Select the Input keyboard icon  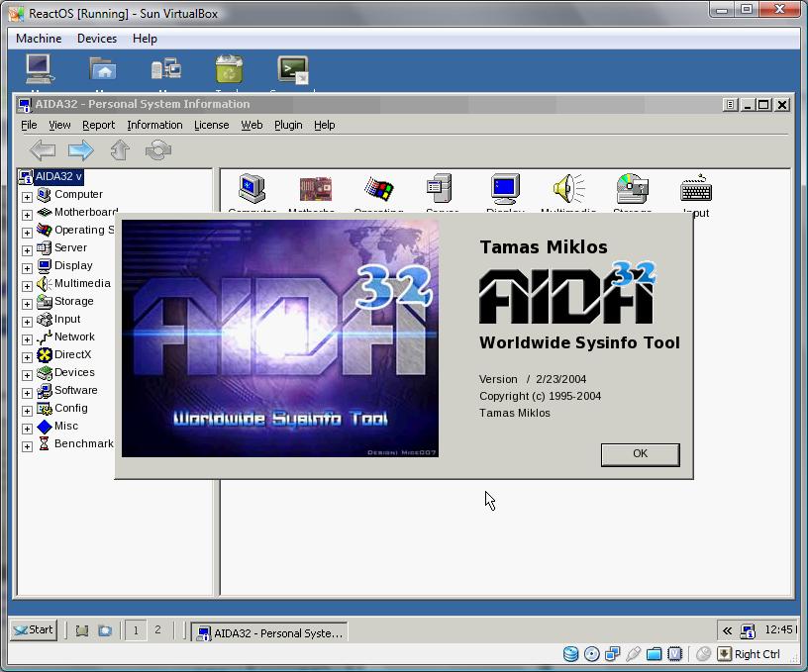[x=695, y=191]
